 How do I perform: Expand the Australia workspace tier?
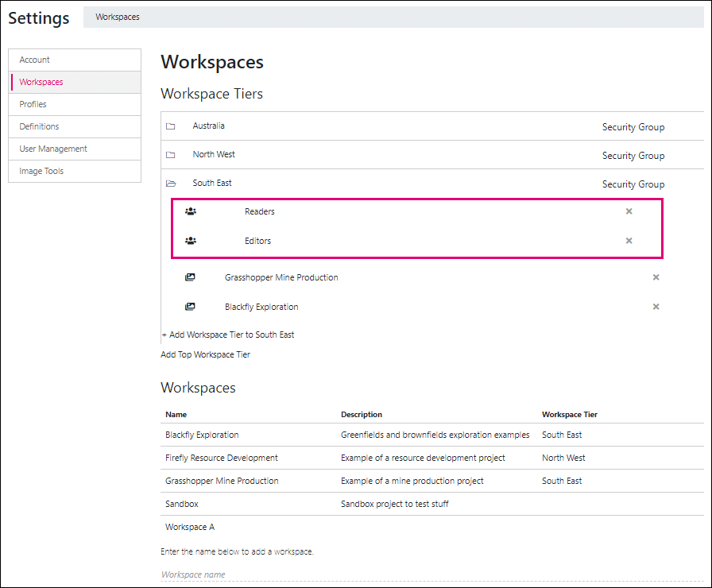point(208,126)
